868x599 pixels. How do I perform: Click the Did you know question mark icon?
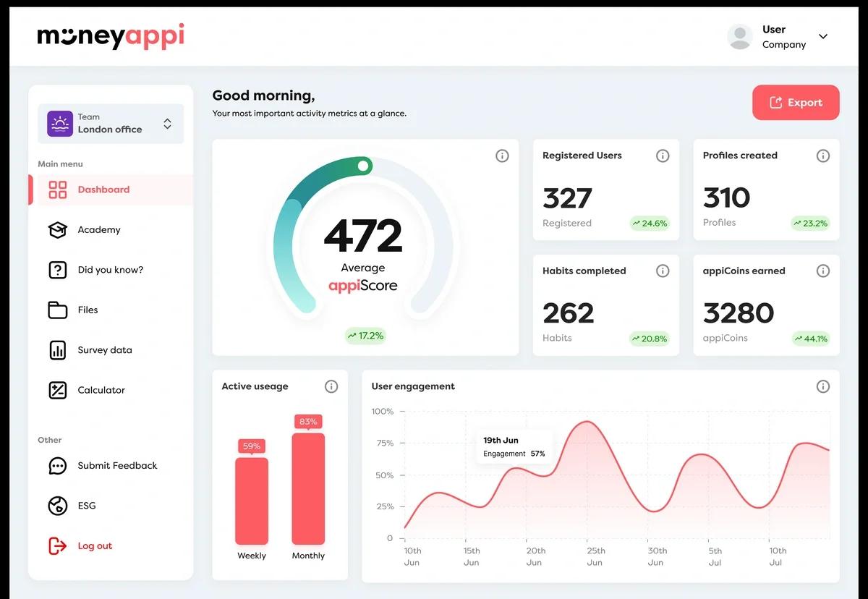tap(57, 270)
